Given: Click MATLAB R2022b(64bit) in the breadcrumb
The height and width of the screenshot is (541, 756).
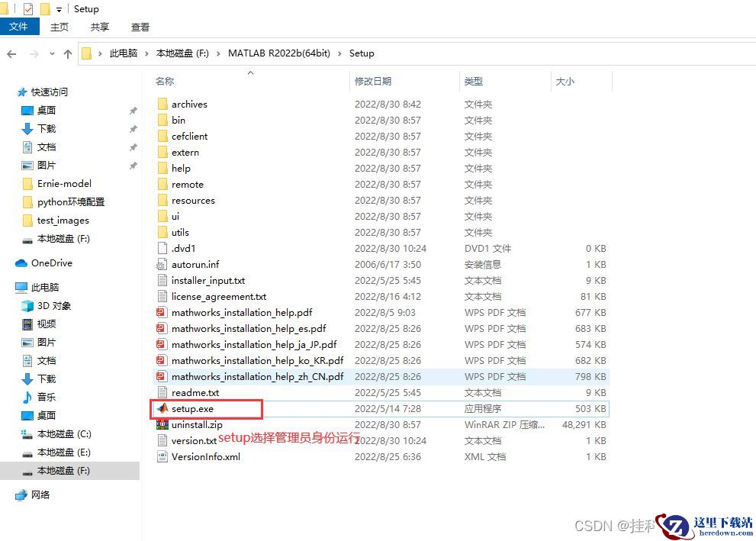Looking at the screenshot, I should coord(279,53).
